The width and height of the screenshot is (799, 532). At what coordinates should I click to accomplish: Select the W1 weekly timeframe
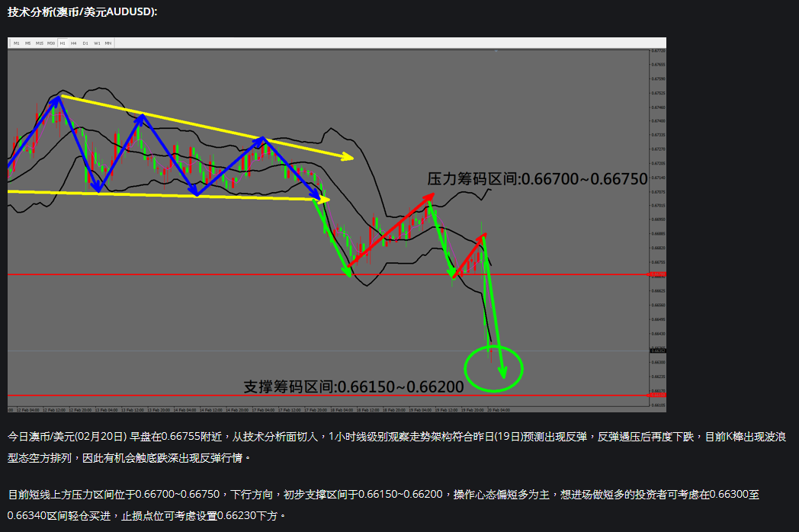[x=97, y=43]
